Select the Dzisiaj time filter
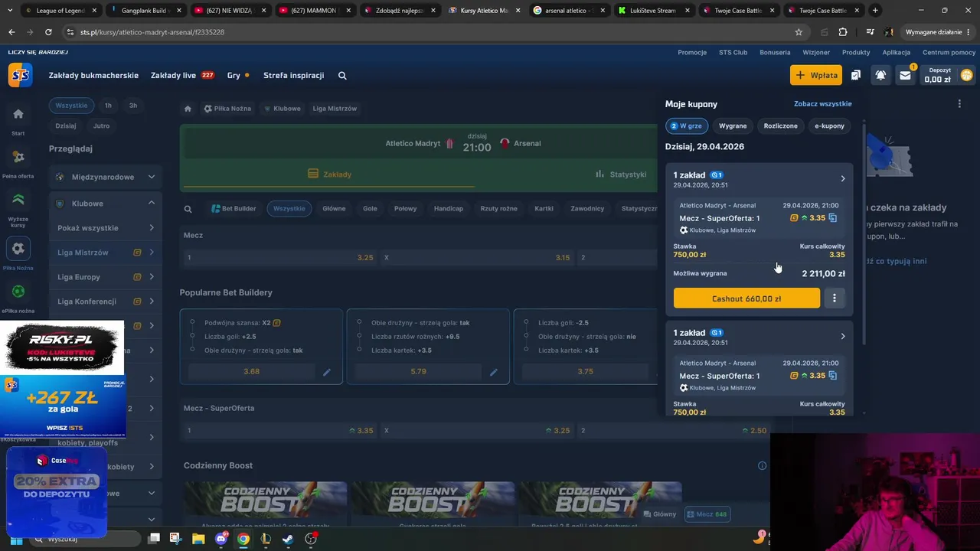 [66, 126]
